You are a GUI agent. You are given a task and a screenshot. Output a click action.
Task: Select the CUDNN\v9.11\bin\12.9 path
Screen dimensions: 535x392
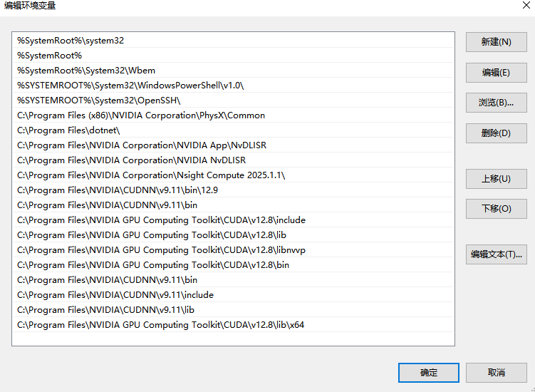click(234, 190)
